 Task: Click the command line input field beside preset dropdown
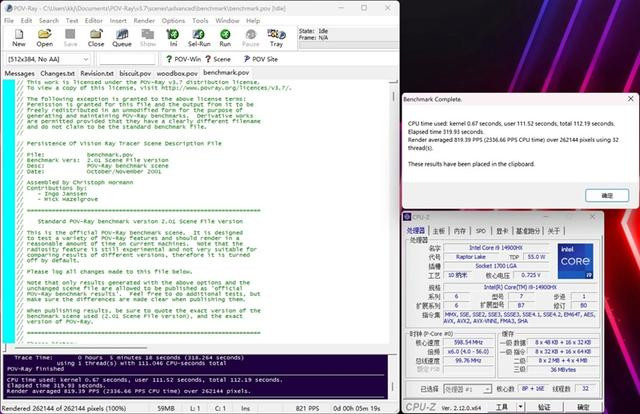point(127,59)
